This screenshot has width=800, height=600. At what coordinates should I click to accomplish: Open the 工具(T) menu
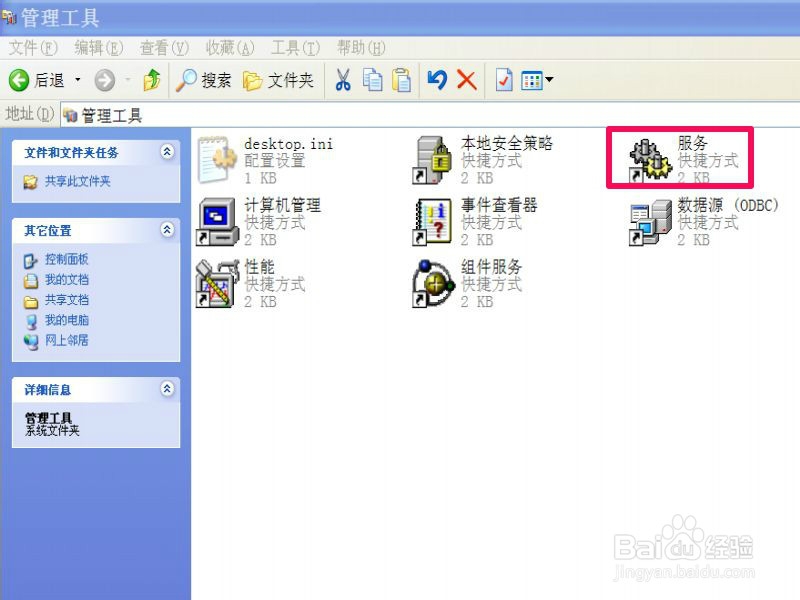click(x=295, y=48)
